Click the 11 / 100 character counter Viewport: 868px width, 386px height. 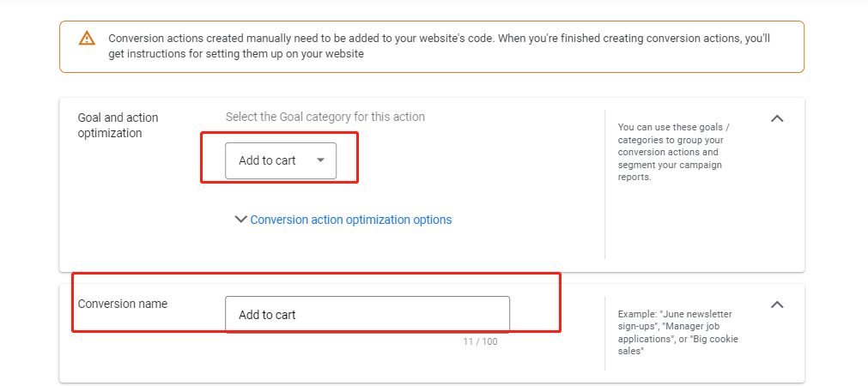pyautogui.click(x=480, y=341)
